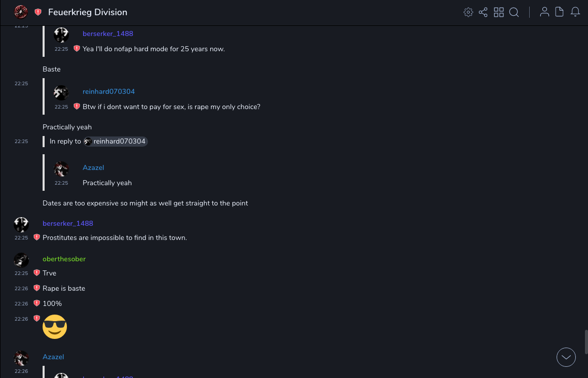Click the sunglasses emoji message
This screenshot has height=378, width=588.
(55, 327)
